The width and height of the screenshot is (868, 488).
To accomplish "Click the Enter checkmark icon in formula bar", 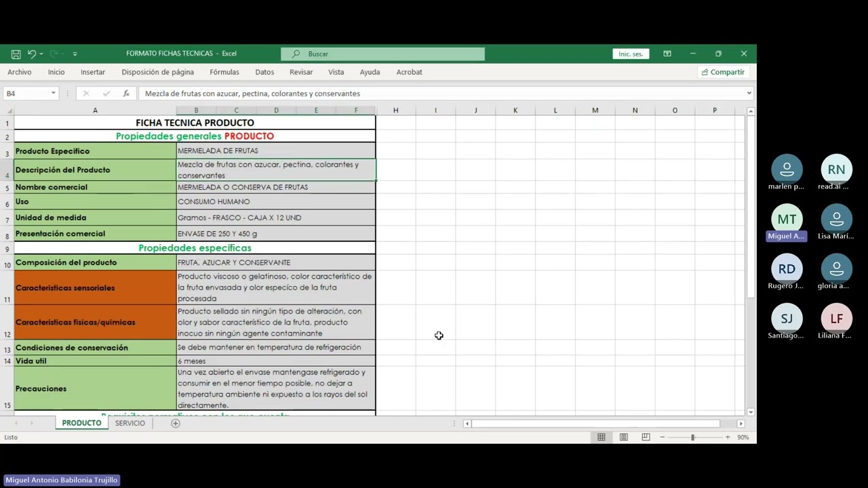I will click(x=106, y=94).
